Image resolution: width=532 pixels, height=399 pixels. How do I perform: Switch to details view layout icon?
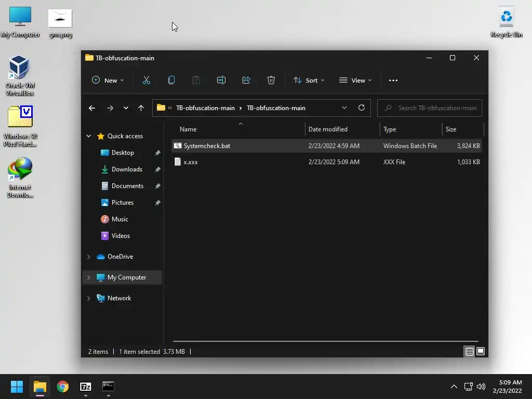[469, 352]
